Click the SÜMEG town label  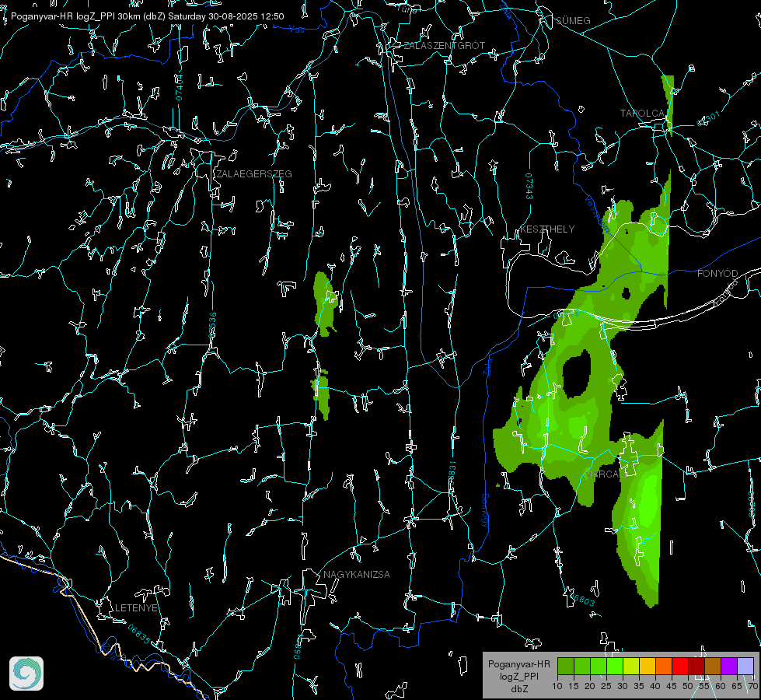pyautogui.click(x=573, y=21)
